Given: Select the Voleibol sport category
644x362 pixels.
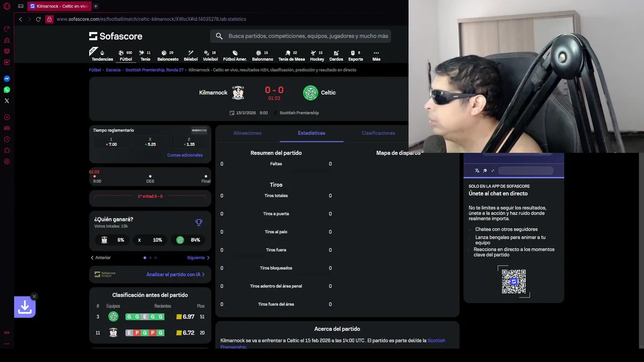Looking at the screenshot, I should pyautogui.click(x=210, y=55).
